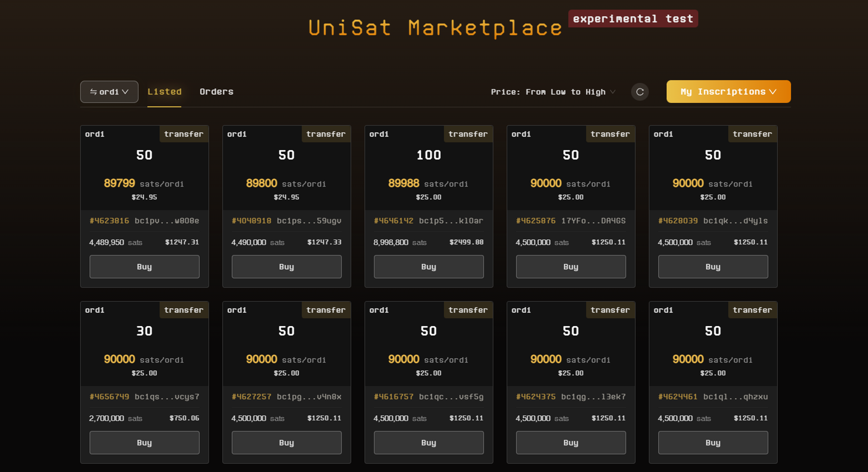Open inscription #4623816 link
This screenshot has height=472, width=868.
pos(109,221)
